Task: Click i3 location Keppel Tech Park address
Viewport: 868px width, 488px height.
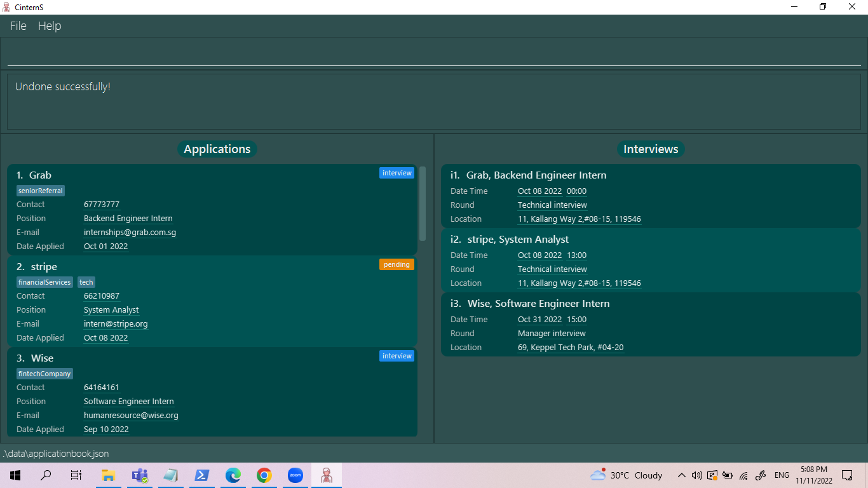Action: (571, 348)
